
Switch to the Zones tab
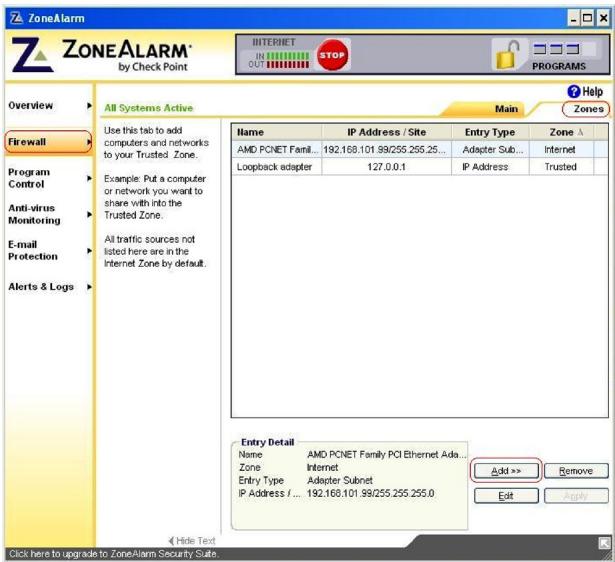588,109
